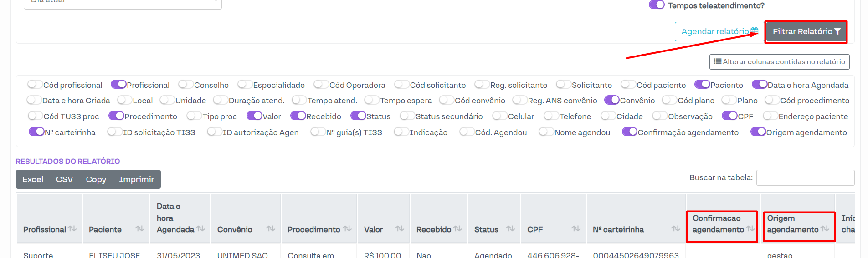This screenshot has width=868, height=258.
Task: Print the report with Imprimir
Action: [x=136, y=179]
